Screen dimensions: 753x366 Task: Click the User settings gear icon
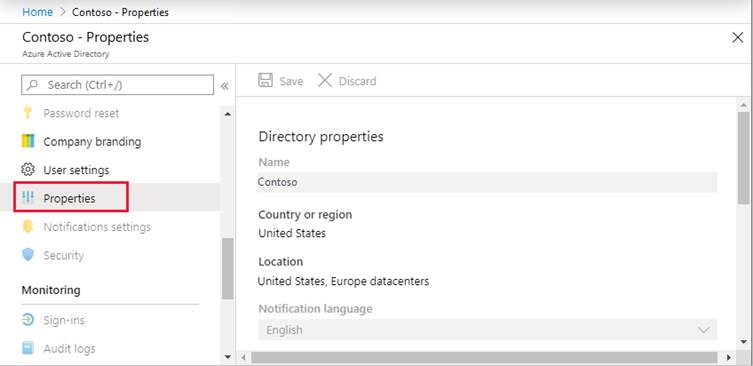pyautogui.click(x=28, y=170)
